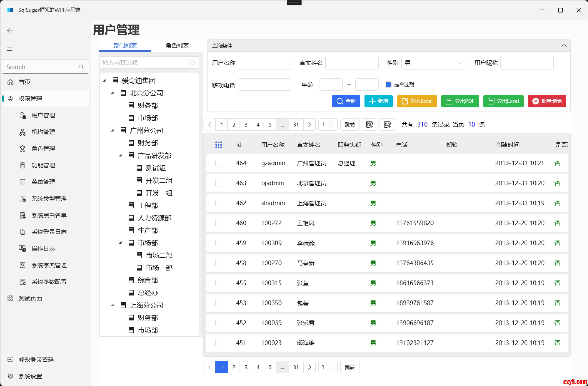Click the XLS export icon beside pagination
The image size is (588, 386).
click(x=387, y=124)
